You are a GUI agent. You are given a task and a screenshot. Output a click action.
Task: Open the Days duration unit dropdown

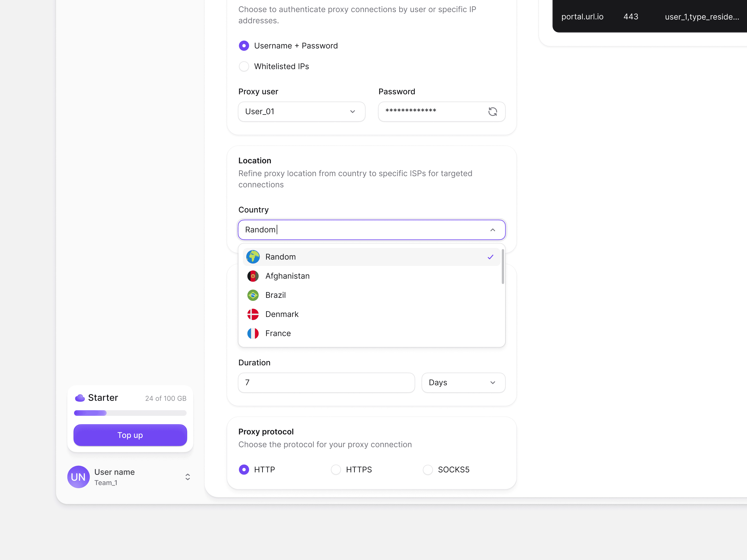click(463, 382)
